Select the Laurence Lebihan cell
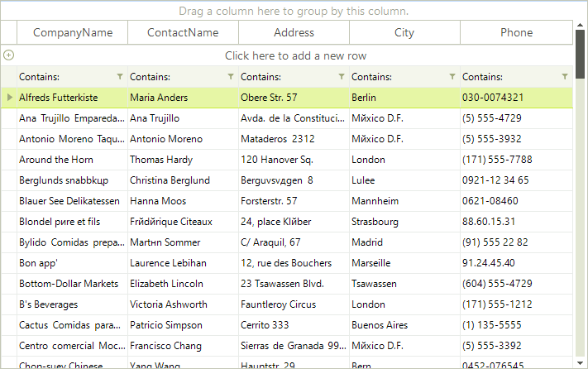Screen dimensions: 588x369 pyautogui.click(x=183, y=263)
